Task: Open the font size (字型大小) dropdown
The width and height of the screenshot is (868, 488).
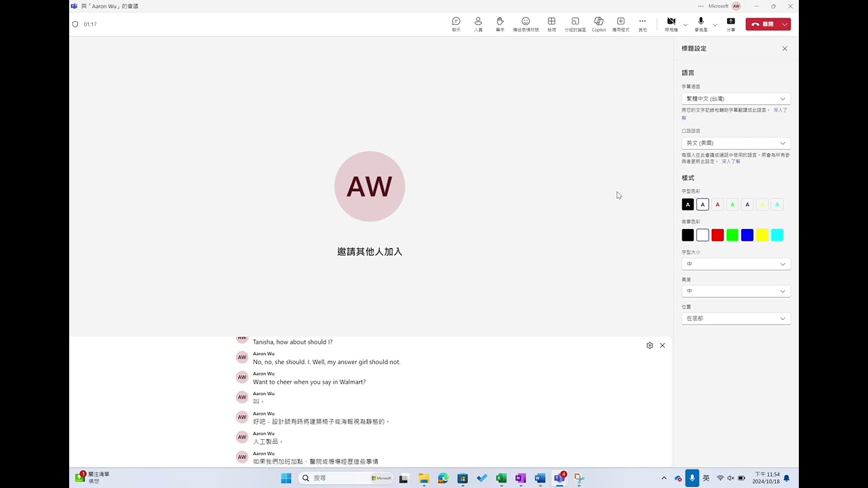Action: pos(736,264)
